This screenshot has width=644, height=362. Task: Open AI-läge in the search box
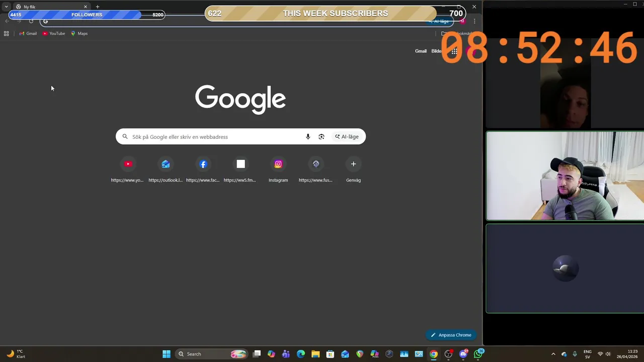click(x=347, y=137)
